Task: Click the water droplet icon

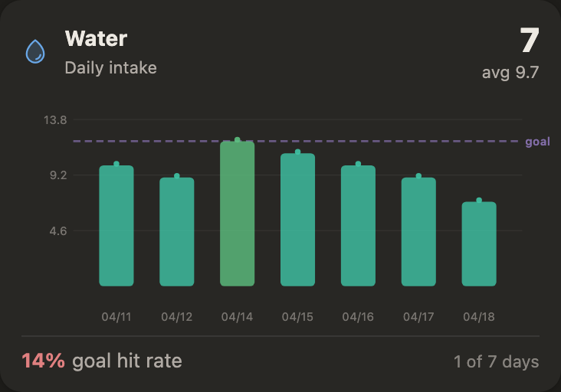Action: click(x=35, y=51)
